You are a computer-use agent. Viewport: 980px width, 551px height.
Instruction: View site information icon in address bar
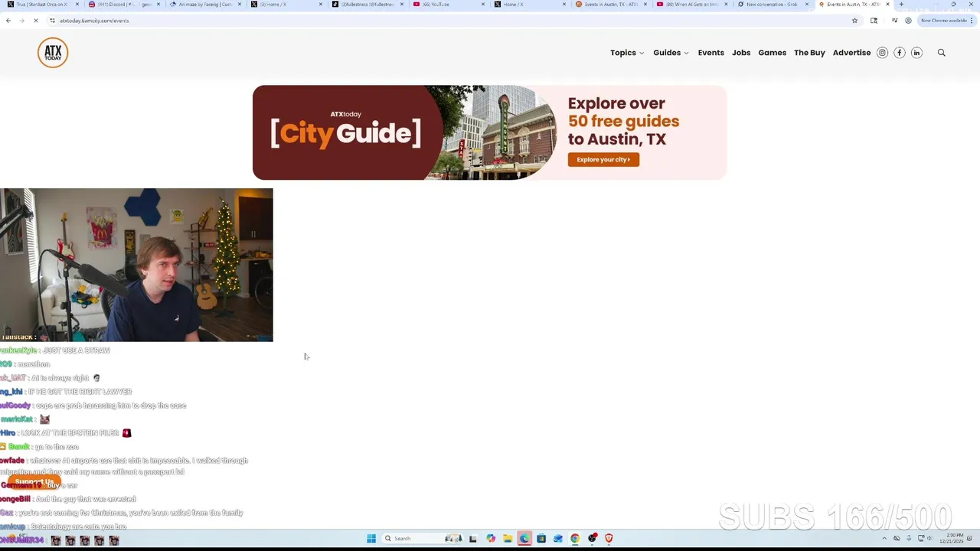point(52,21)
